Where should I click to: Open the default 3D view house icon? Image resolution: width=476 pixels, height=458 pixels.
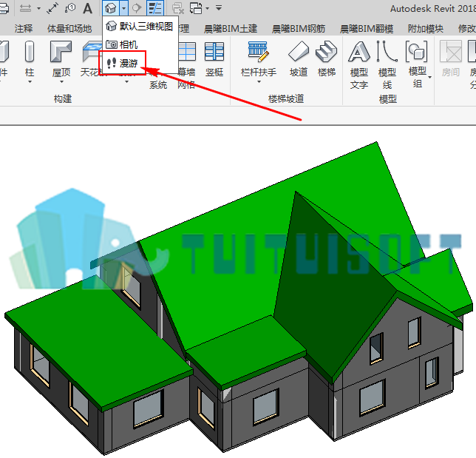[111, 8]
